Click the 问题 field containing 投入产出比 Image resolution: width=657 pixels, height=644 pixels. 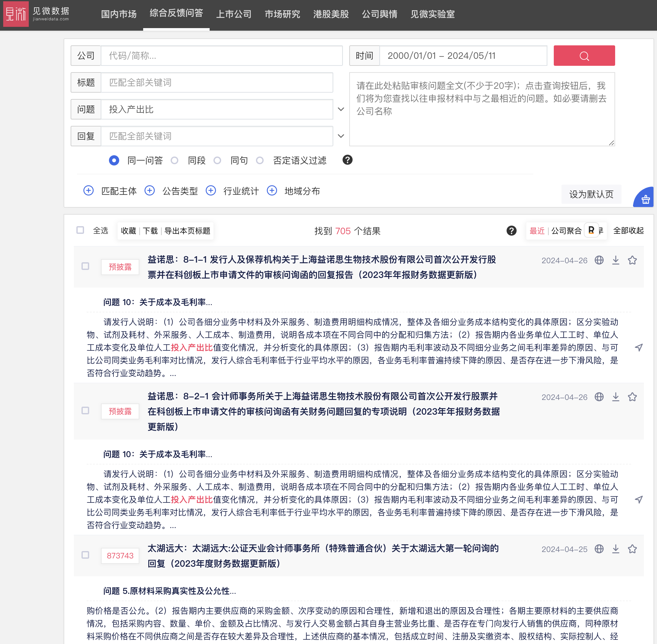pos(217,109)
